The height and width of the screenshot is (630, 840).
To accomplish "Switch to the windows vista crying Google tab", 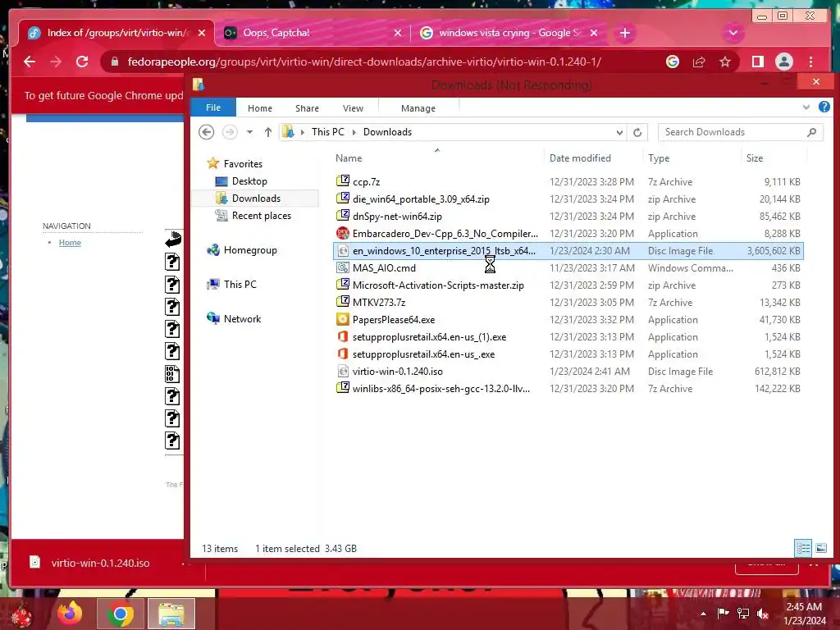I will click(509, 33).
